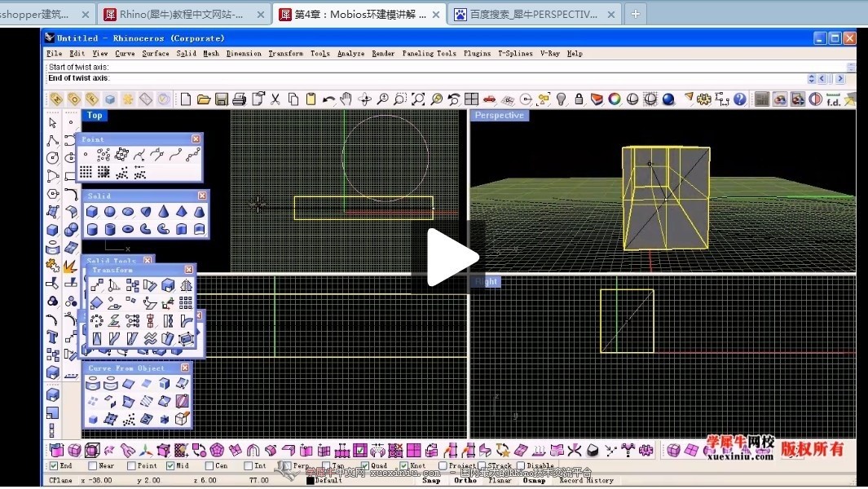Click the black Default layer swatch

(311, 480)
